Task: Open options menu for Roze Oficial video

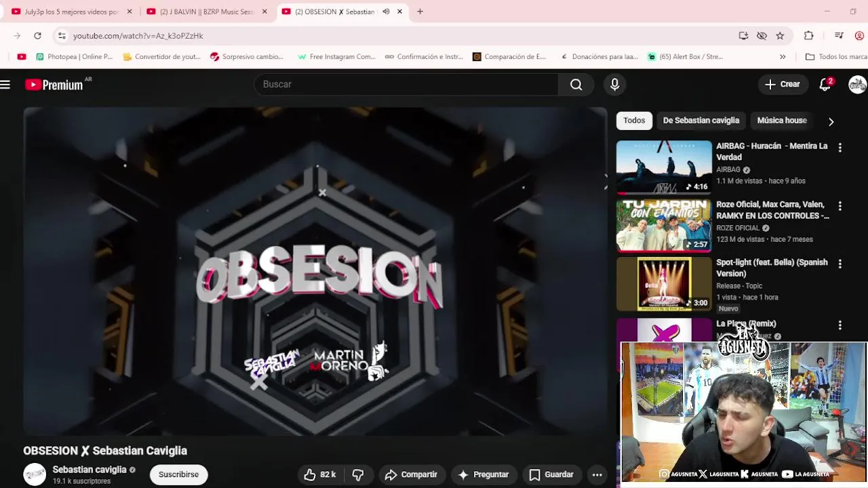Action: pyautogui.click(x=840, y=205)
